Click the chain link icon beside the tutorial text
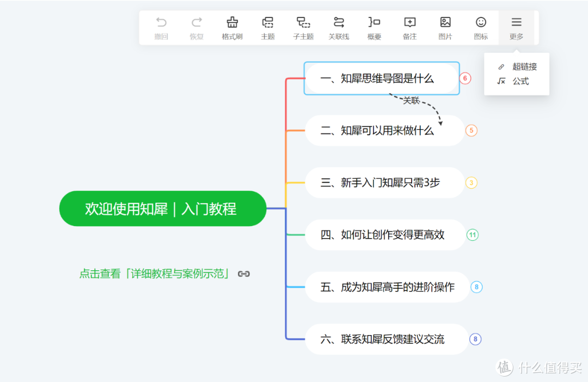 243,274
